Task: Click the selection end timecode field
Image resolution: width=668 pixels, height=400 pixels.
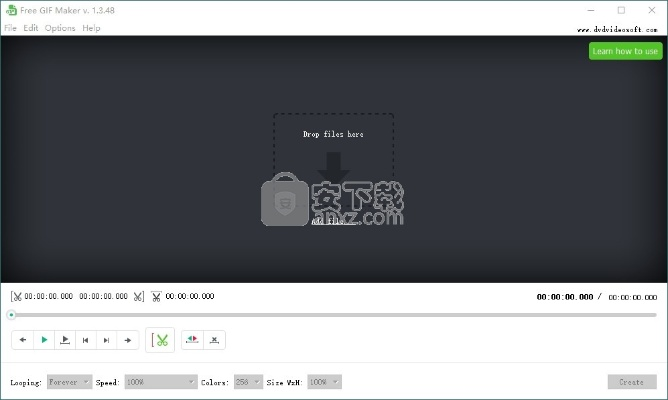Action: pos(104,296)
